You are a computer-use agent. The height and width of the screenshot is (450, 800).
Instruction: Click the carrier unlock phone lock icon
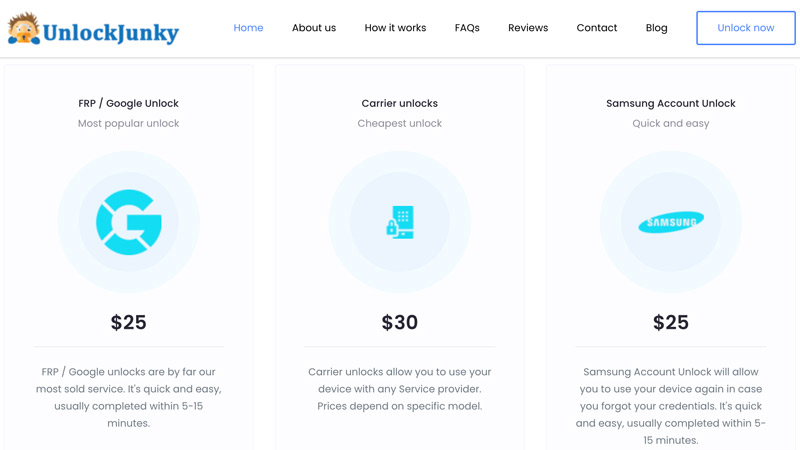pyautogui.click(x=400, y=222)
